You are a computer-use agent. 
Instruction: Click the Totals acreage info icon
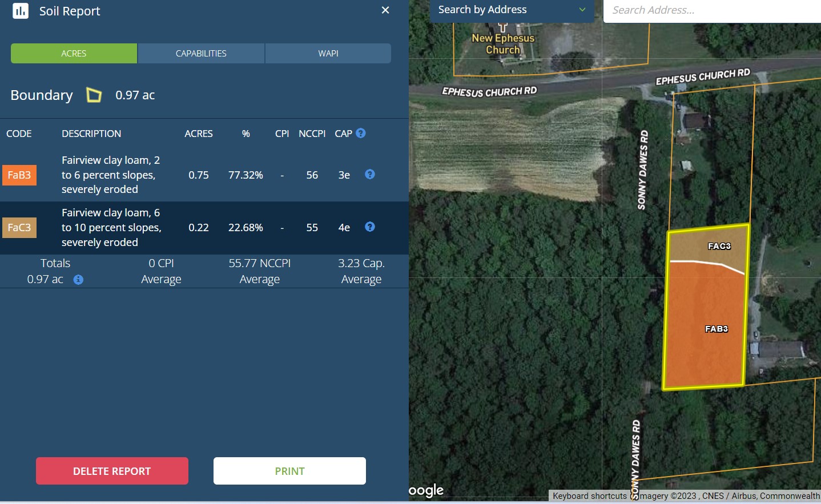78,280
